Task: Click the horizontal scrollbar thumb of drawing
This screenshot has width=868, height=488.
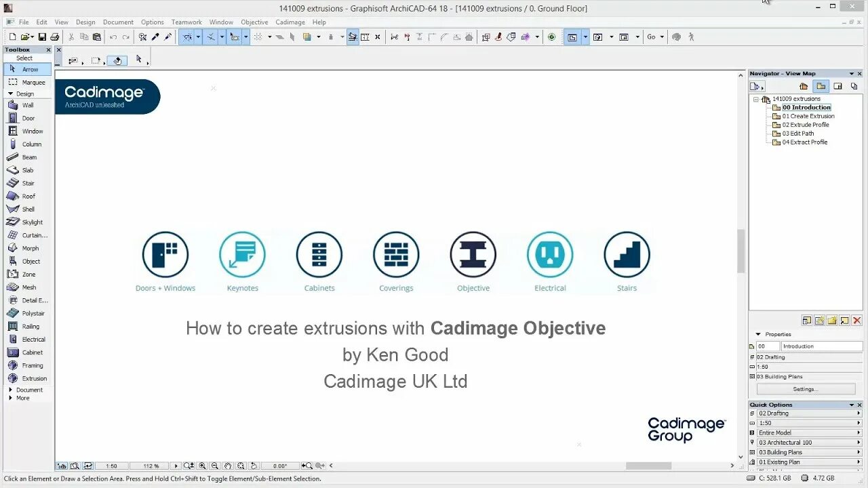Action: point(648,466)
